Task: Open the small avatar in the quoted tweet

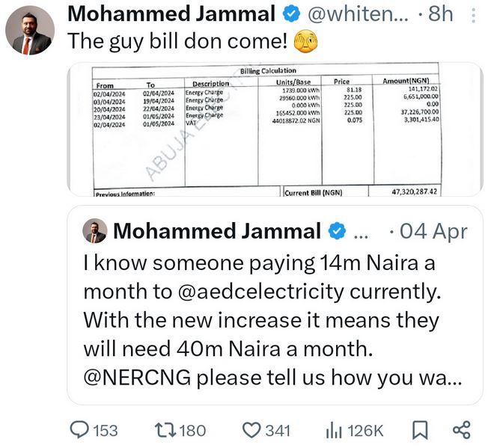Action: click(94, 231)
